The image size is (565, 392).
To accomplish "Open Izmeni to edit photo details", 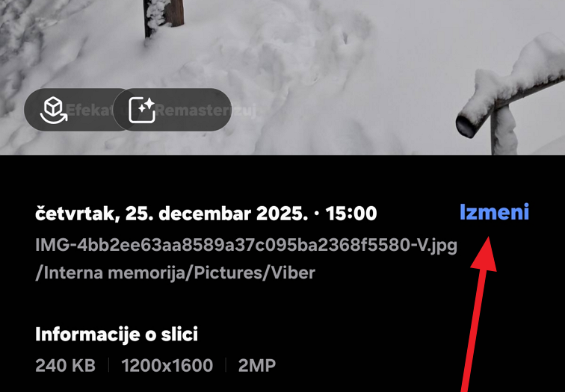I will tap(495, 212).
